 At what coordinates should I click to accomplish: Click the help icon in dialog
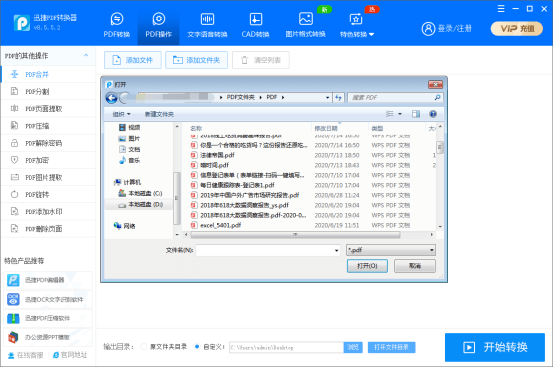[x=433, y=114]
